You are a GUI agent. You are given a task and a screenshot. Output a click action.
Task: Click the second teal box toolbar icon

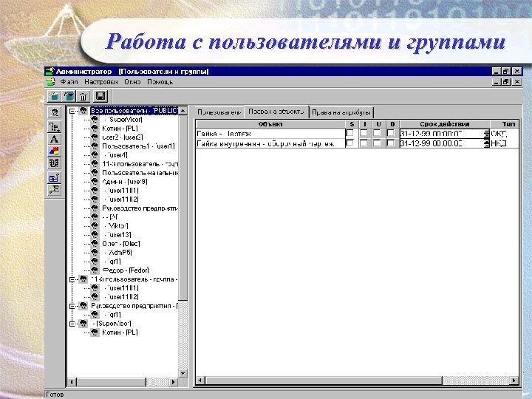(69, 96)
